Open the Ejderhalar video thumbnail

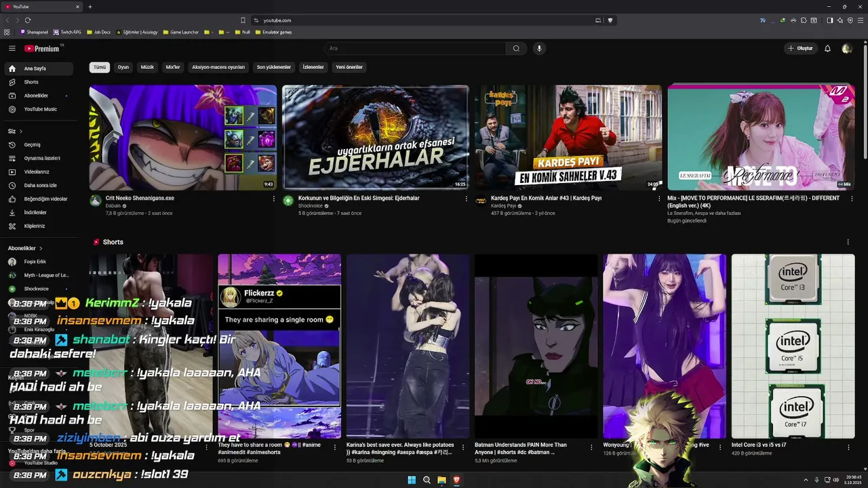point(375,138)
